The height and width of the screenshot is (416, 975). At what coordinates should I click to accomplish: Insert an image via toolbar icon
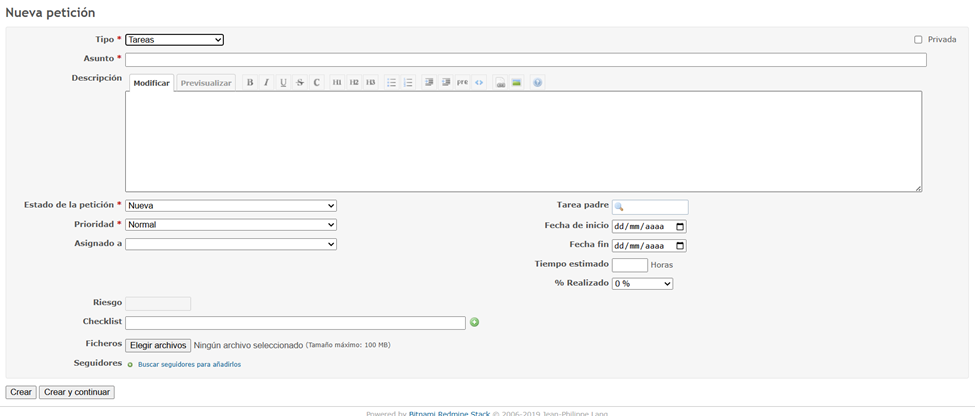click(516, 82)
